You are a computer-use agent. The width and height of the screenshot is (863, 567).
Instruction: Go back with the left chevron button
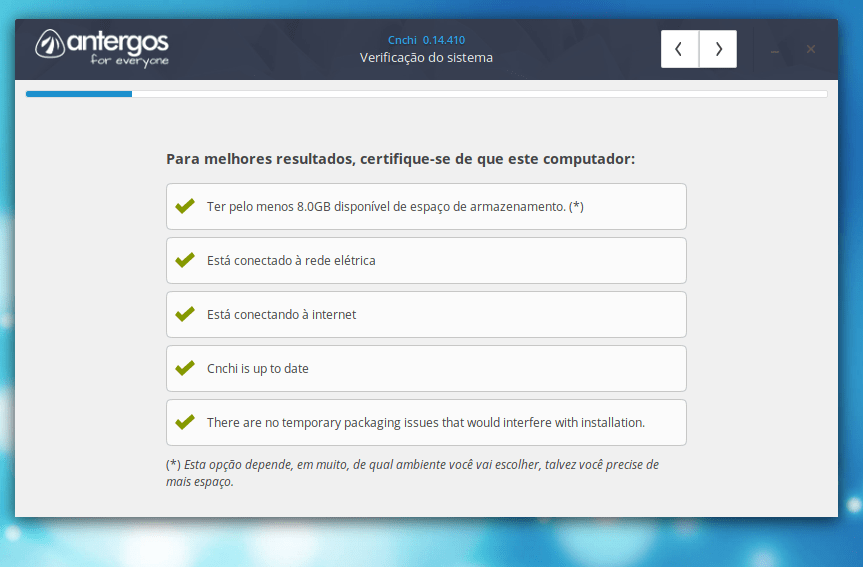[680, 49]
